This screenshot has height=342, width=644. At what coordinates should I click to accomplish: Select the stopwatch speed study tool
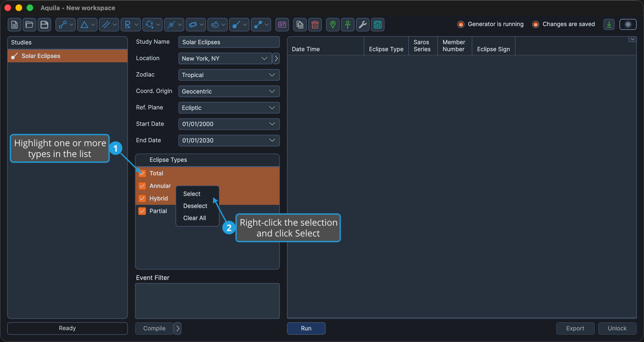(218, 25)
